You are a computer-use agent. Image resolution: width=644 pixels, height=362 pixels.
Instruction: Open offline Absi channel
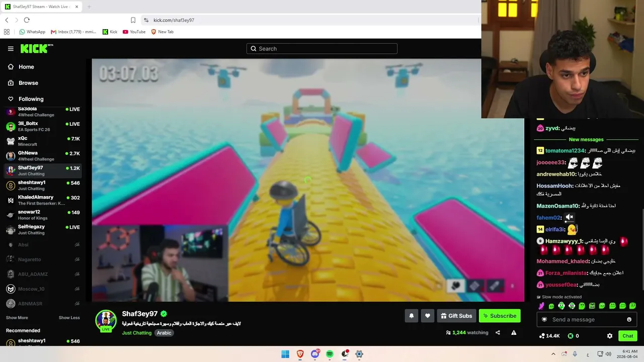43,245
